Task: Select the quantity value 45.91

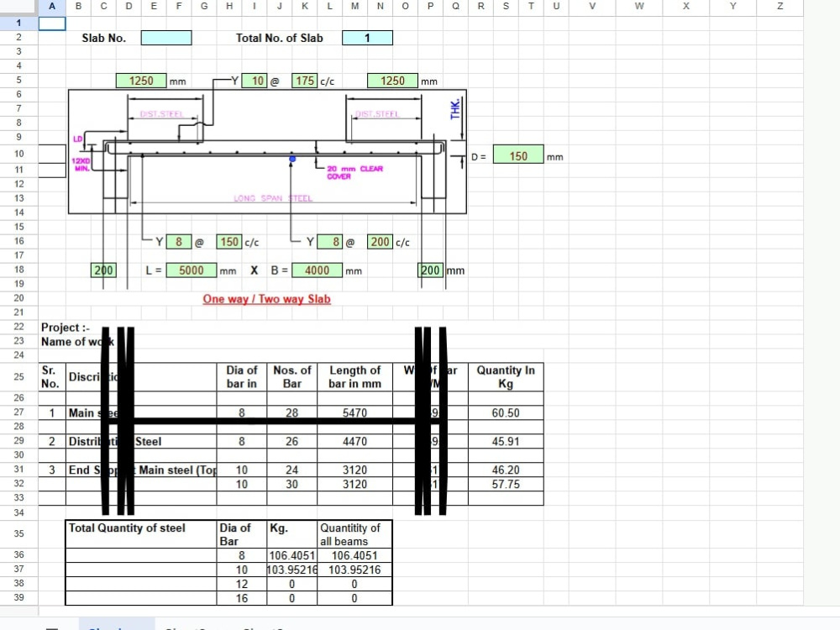Action: point(506,442)
